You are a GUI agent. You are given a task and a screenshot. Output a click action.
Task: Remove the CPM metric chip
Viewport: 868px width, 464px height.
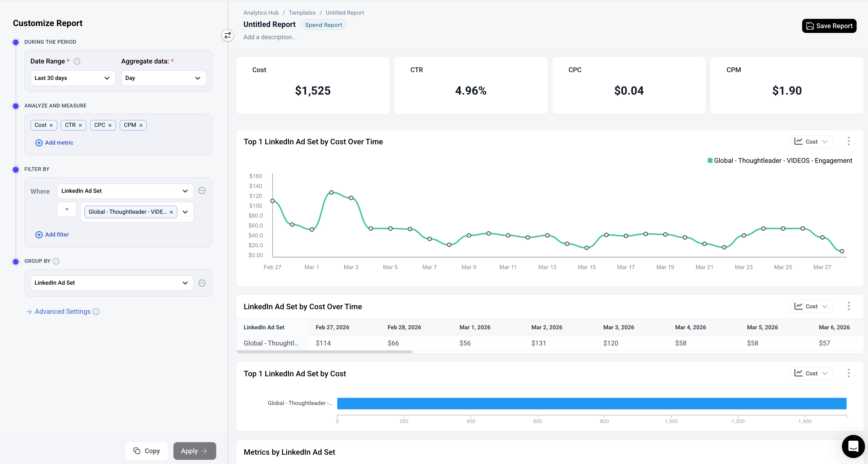click(x=141, y=125)
